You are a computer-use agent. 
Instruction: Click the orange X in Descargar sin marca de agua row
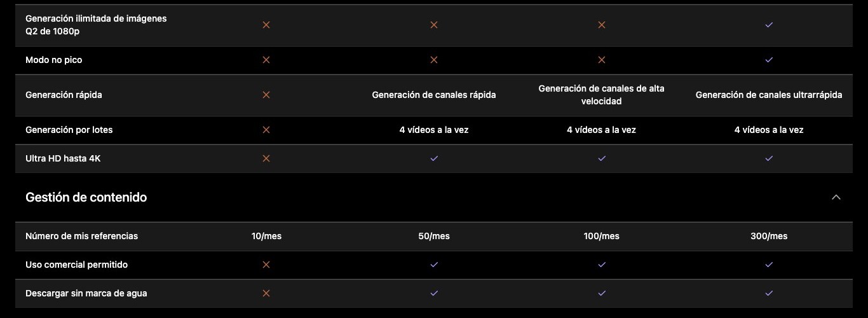point(266,293)
